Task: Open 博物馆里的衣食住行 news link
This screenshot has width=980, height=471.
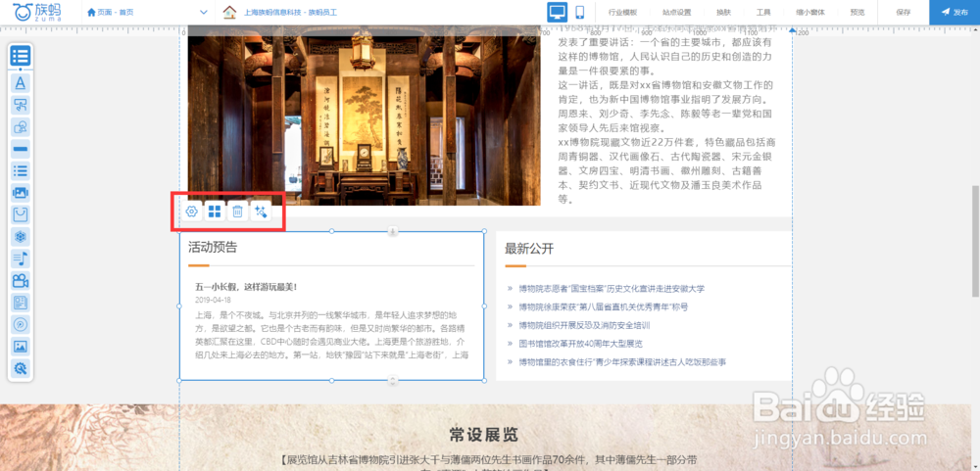Action: point(622,361)
